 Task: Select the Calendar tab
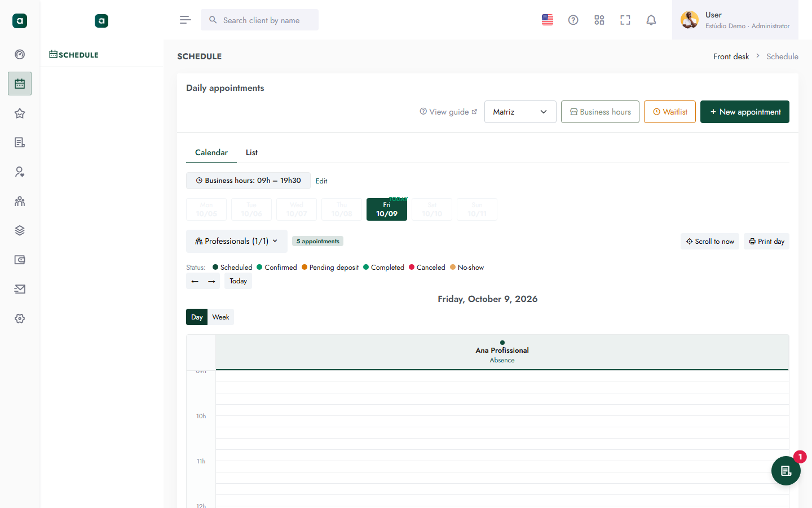click(211, 152)
